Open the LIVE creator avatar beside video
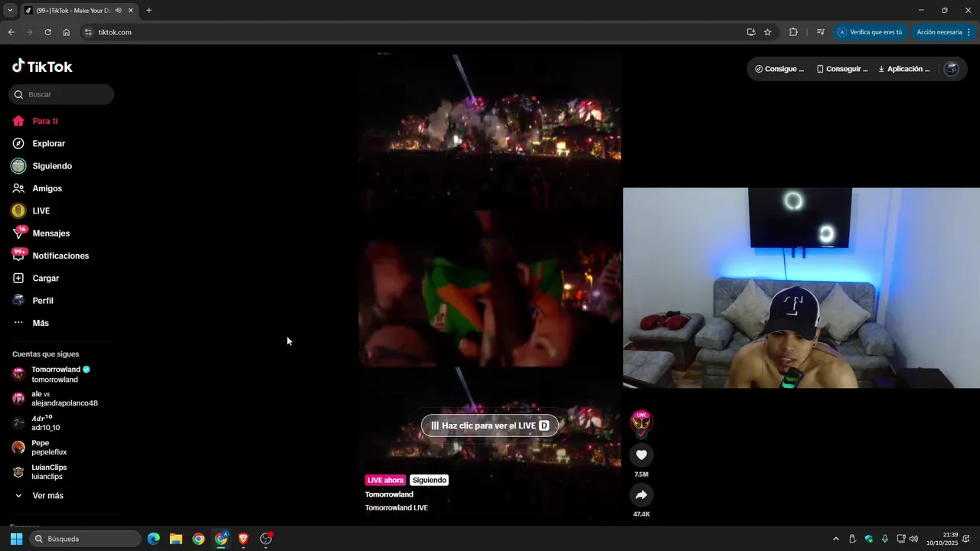 [641, 422]
